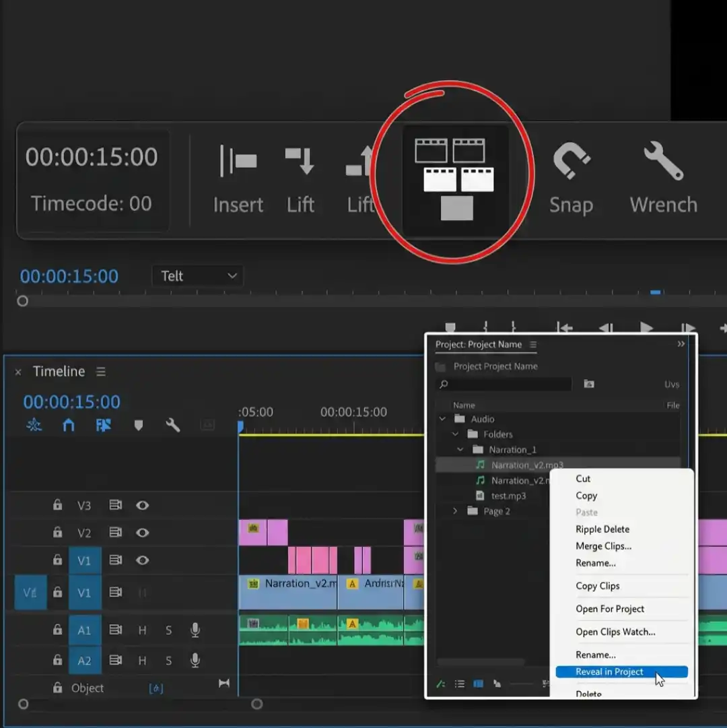Toggle lock on the Object track
Screen dimensions: 727x728
click(57, 688)
